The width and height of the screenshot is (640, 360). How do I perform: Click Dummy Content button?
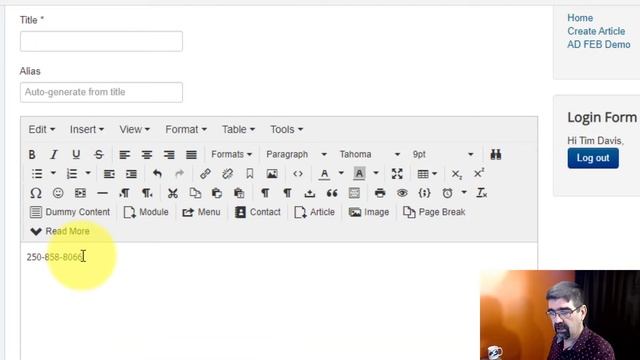point(70,212)
